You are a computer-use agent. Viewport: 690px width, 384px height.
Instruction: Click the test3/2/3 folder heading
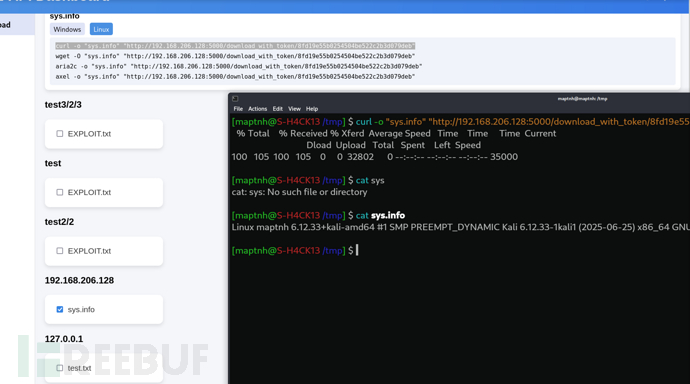coord(63,105)
